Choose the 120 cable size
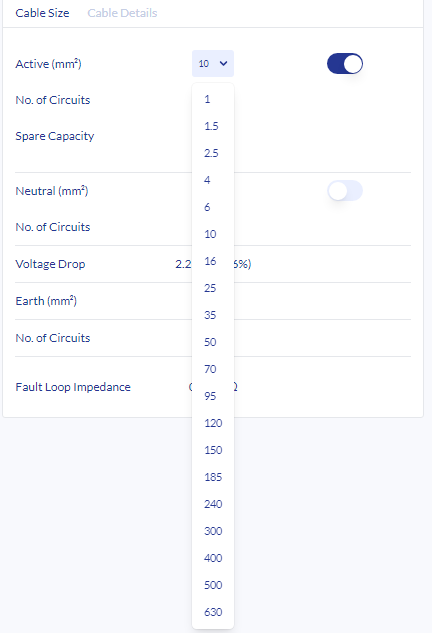The height and width of the screenshot is (633, 432). coord(213,423)
